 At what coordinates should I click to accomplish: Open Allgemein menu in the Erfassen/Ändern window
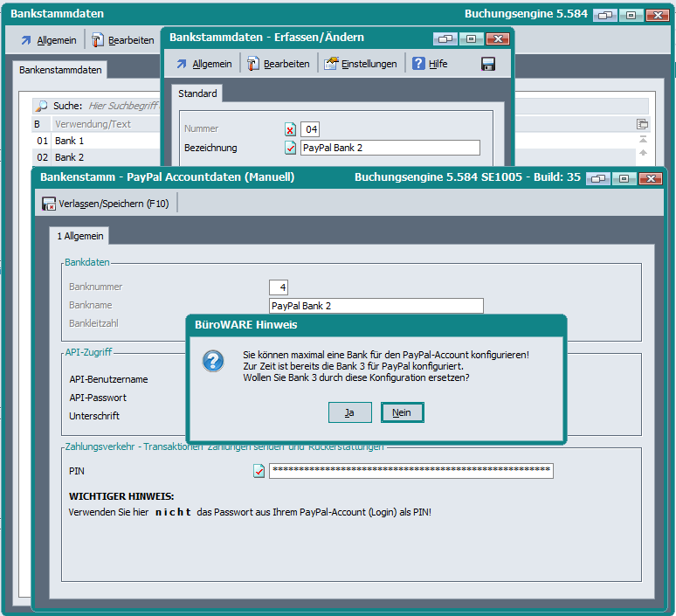click(204, 64)
